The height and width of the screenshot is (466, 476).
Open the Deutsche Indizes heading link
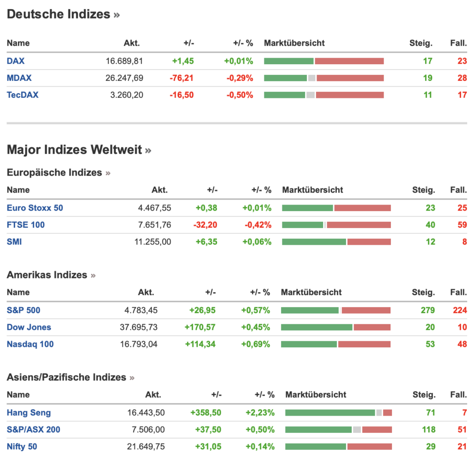point(63,14)
